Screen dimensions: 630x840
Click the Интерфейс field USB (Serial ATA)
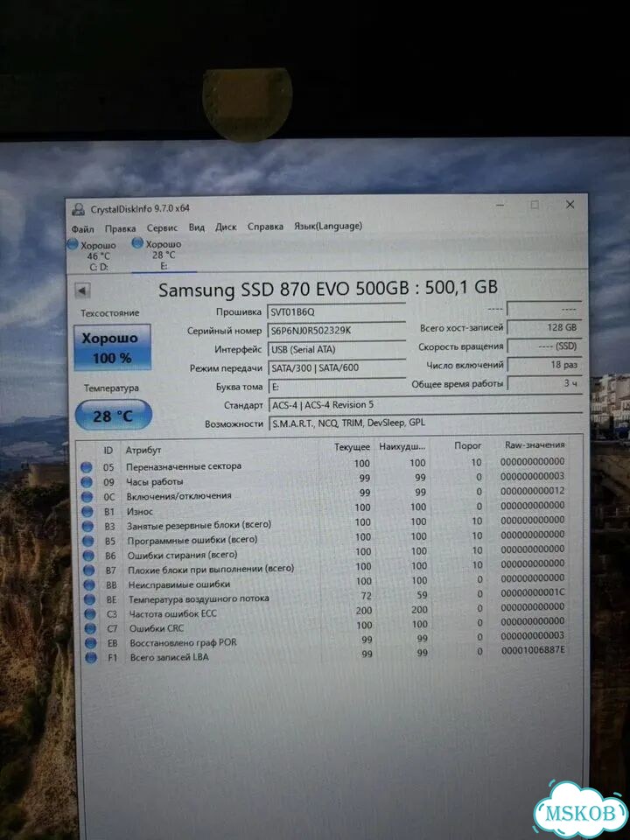click(x=336, y=349)
